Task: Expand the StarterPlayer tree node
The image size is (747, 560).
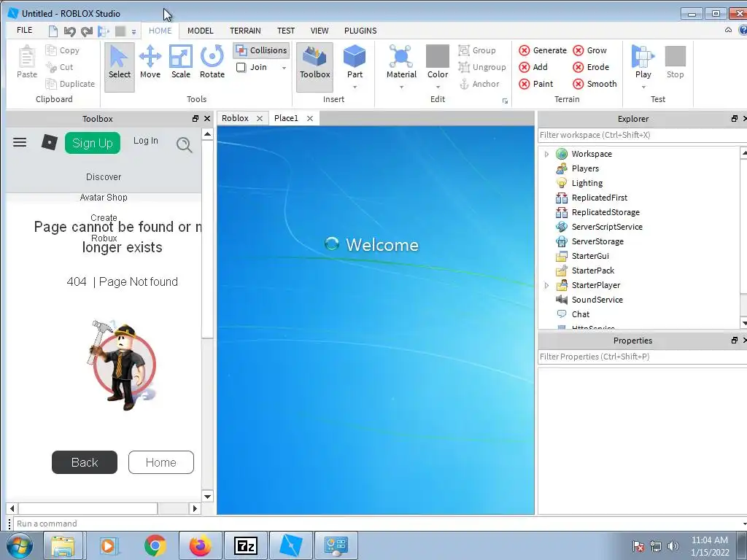Action: pyautogui.click(x=546, y=285)
